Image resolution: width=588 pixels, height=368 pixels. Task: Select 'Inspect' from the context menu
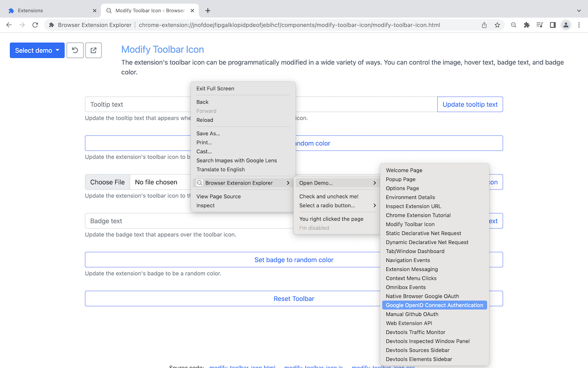(x=205, y=205)
